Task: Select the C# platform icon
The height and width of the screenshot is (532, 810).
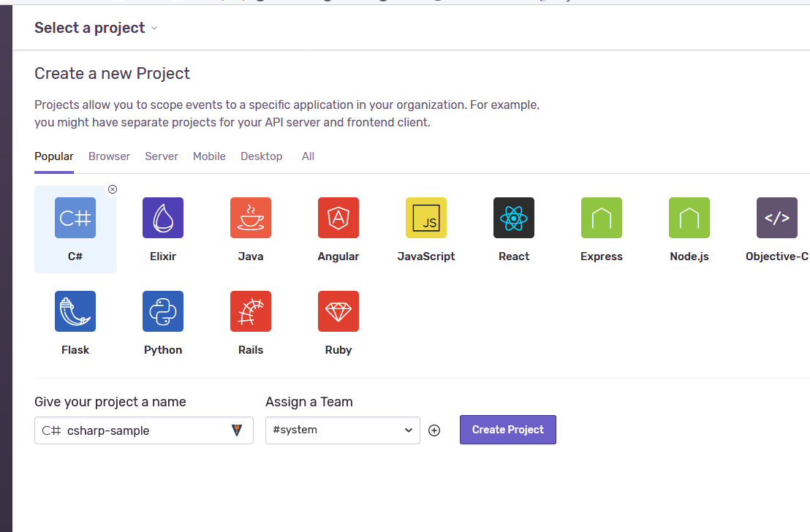Action: [75, 218]
